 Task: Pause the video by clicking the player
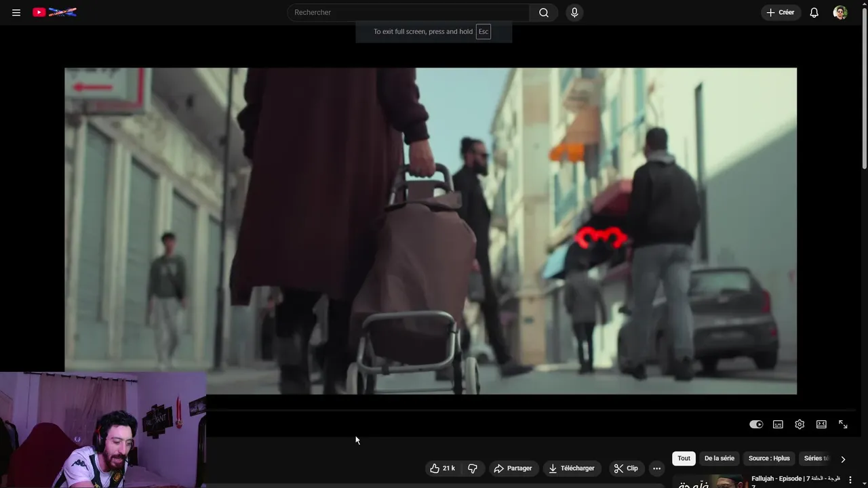click(431, 230)
